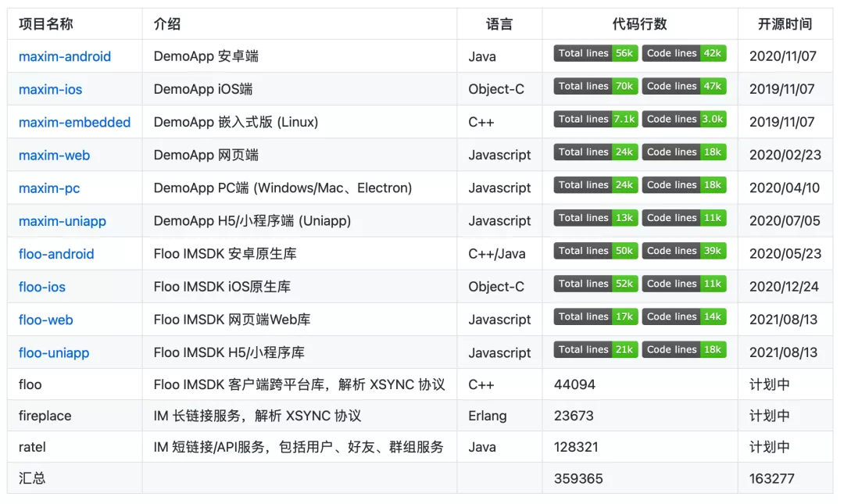Screen dimensions: 844x504
Task: Open the maxim-web project link
Action: pos(55,155)
